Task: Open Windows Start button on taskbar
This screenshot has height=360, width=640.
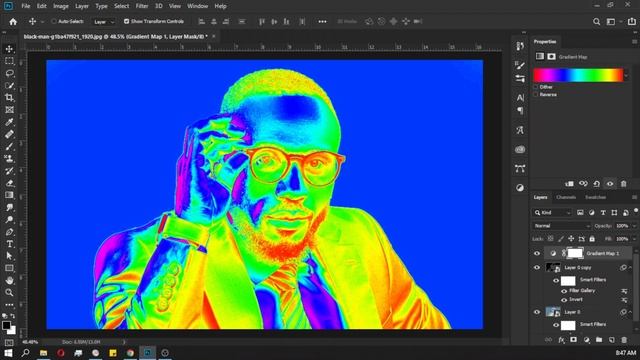Action: point(8,353)
